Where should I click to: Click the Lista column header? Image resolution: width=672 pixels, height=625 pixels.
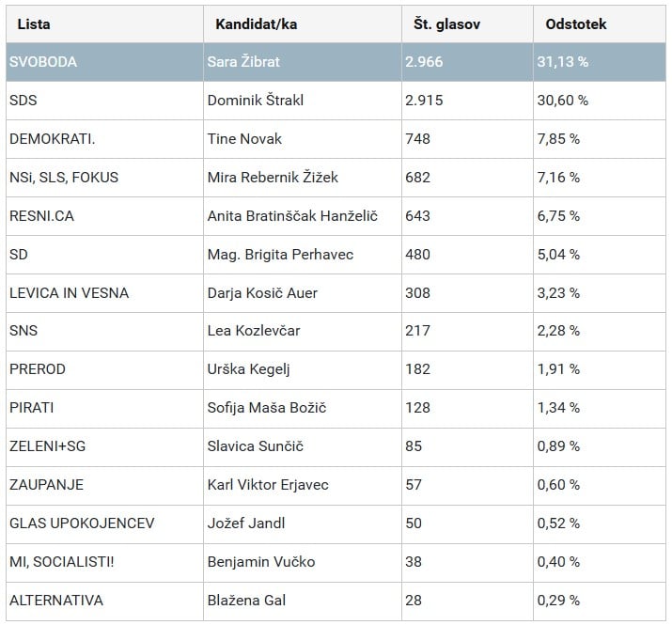[34, 24]
